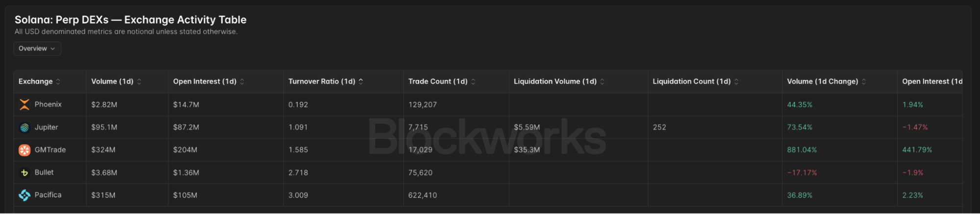Viewport: 980px width, 214px height.
Task: Click sort arrows next to Volume (1d)
Action: coord(139,81)
